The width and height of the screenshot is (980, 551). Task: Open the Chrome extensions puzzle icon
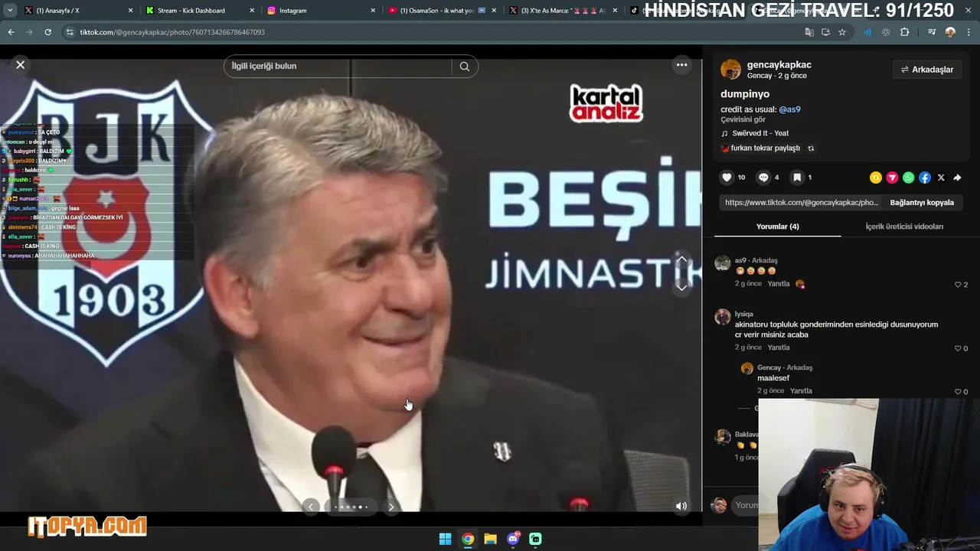[x=904, y=32]
